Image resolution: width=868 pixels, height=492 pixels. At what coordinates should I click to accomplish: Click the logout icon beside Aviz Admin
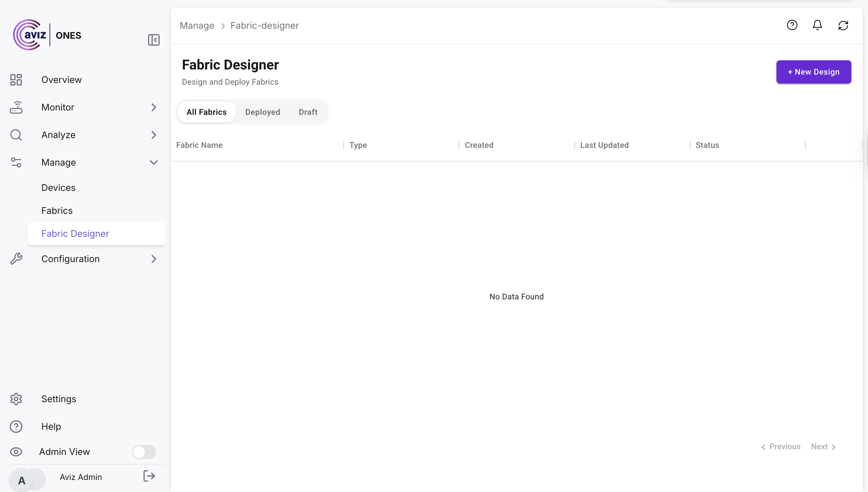pos(149,476)
